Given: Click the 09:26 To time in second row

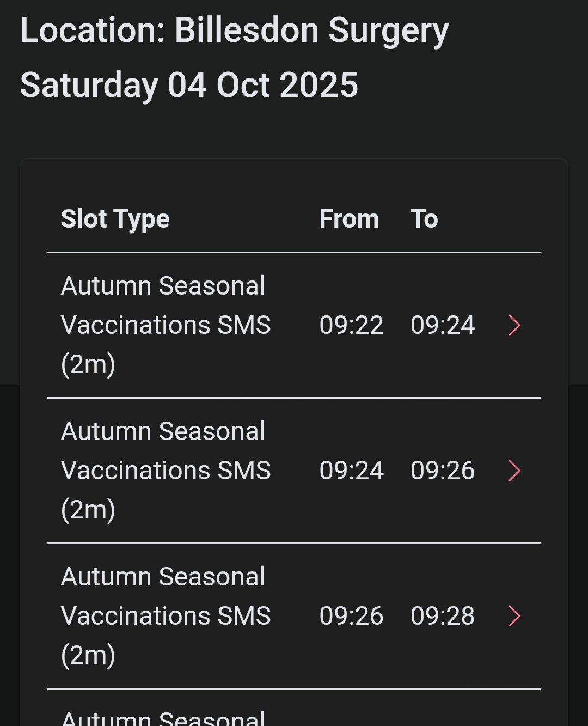Looking at the screenshot, I should point(443,471).
